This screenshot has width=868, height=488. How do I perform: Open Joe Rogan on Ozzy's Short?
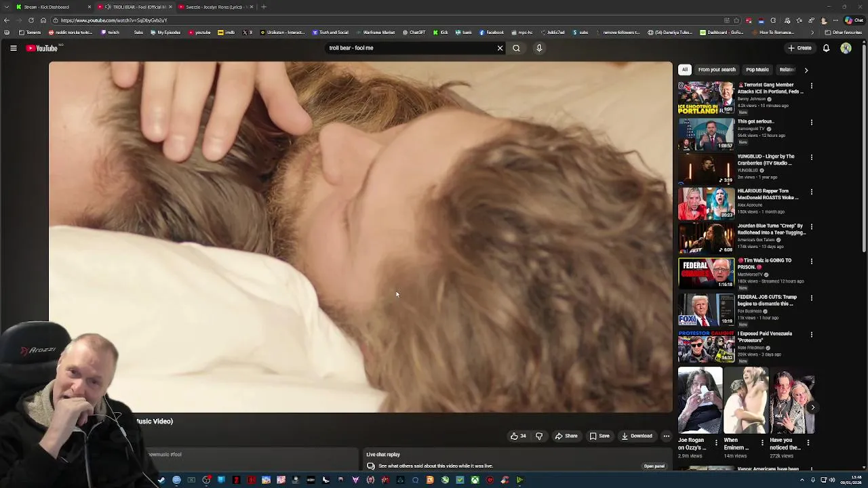pos(700,400)
